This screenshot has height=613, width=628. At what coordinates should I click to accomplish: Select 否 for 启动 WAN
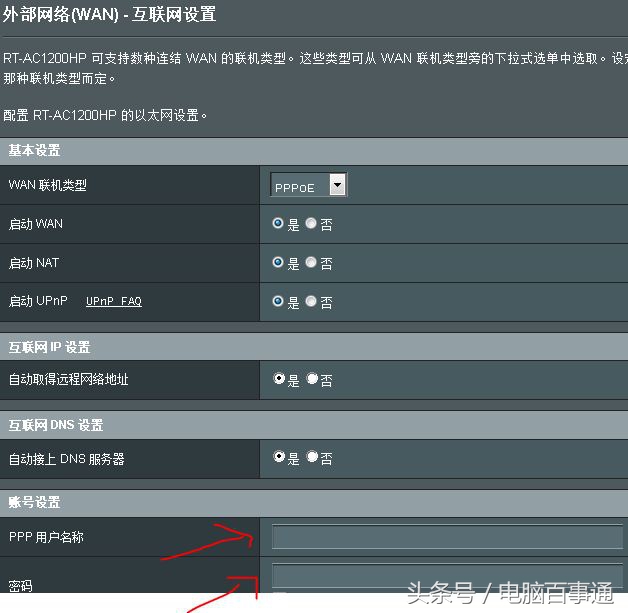pos(311,223)
